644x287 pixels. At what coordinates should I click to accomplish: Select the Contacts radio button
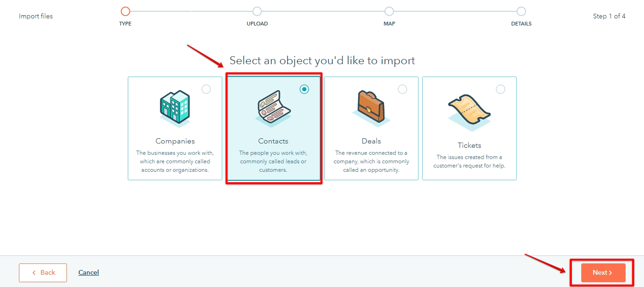[x=304, y=89]
